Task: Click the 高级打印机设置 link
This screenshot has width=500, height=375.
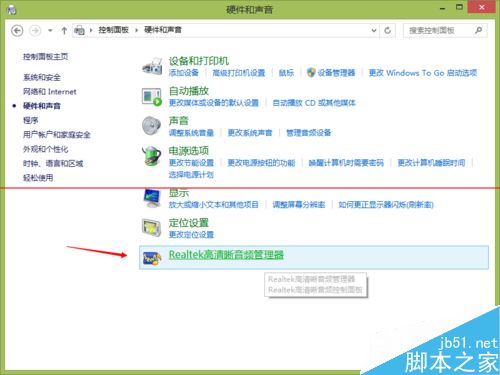Action: click(x=239, y=73)
